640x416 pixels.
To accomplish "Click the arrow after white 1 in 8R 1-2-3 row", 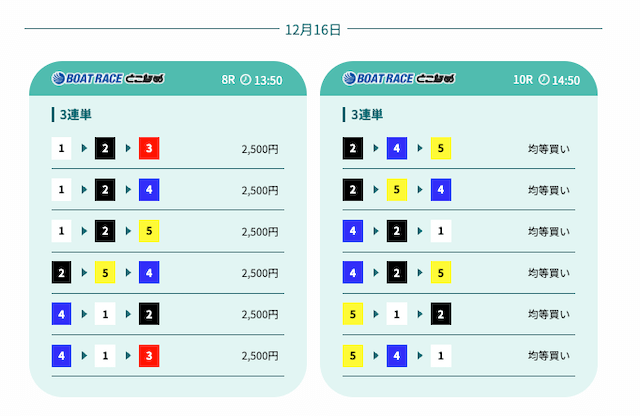I will (x=84, y=149).
